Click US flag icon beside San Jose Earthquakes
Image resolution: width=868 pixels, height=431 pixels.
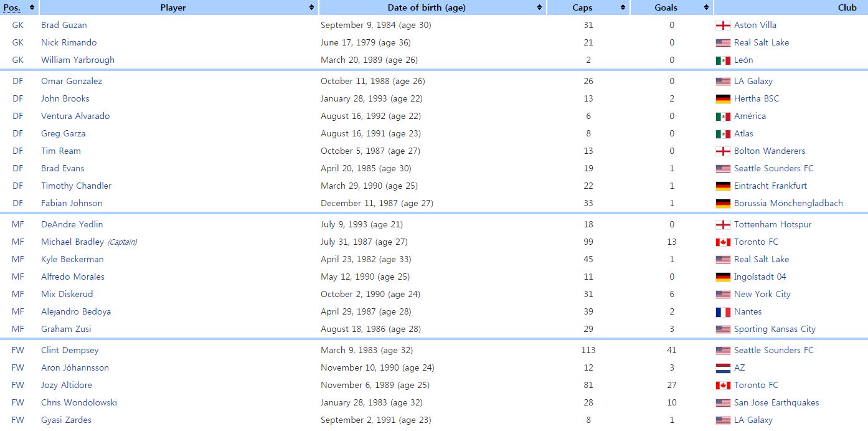point(723,403)
